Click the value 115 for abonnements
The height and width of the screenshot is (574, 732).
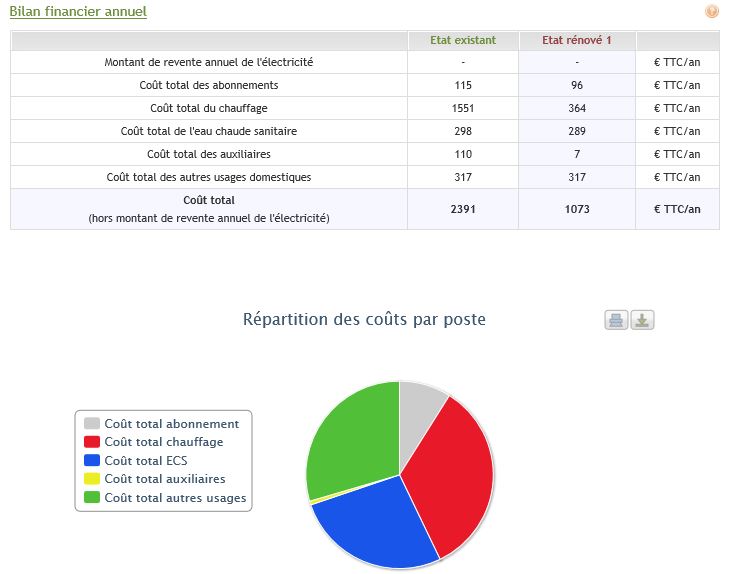coord(463,85)
